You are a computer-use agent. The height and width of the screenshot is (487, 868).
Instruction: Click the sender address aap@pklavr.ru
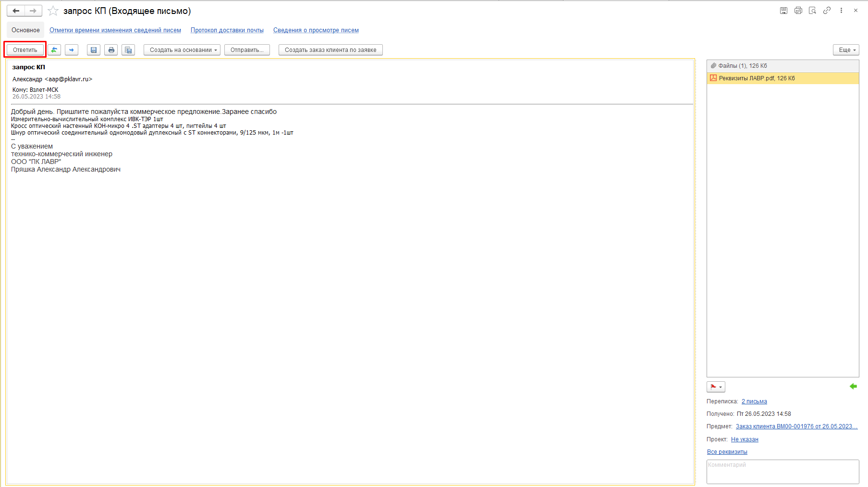pos(69,79)
